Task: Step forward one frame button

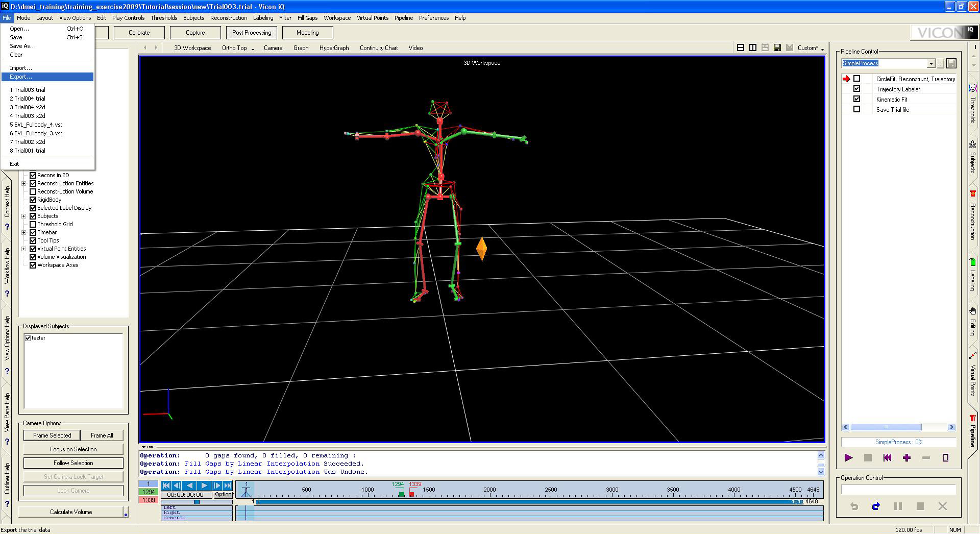Action: point(216,486)
